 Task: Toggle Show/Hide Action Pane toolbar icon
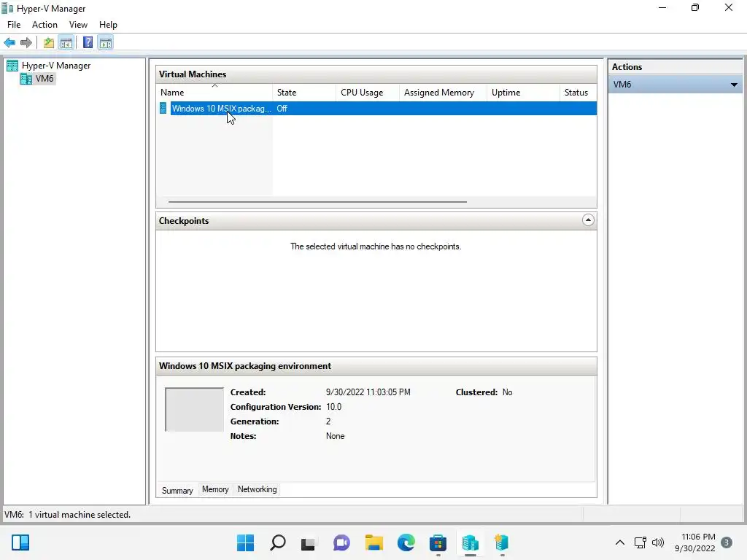[106, 43]
